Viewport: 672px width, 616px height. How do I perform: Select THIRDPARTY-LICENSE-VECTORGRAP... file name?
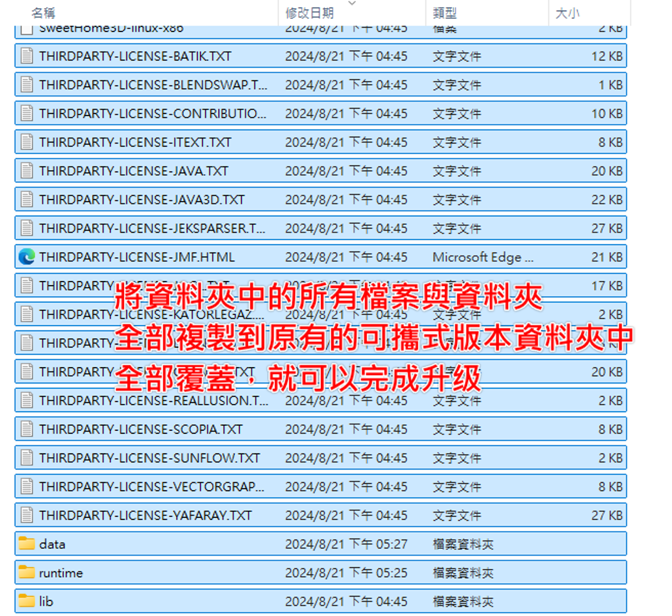[152, 486]
